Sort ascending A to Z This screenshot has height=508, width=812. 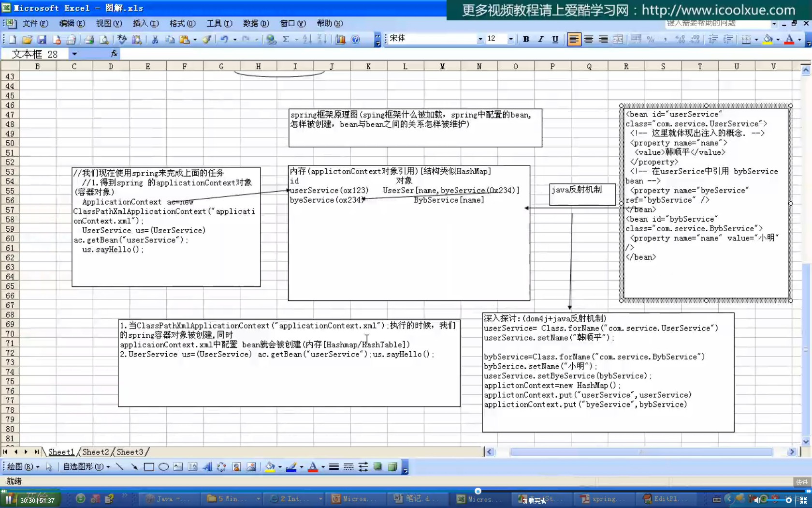[x=307, y=40]
